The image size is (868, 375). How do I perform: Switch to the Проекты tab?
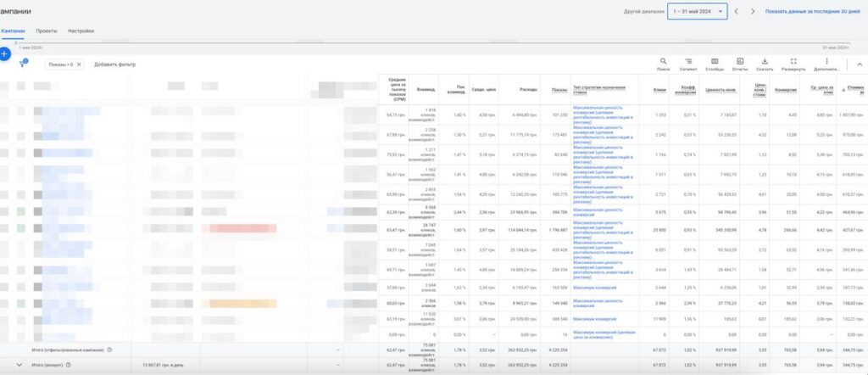coord(47,31)
